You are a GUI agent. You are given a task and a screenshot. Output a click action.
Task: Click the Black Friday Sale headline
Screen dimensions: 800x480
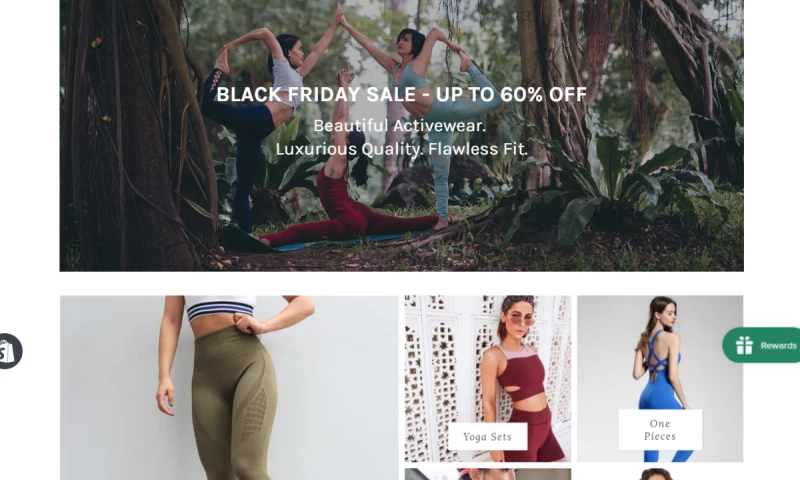click(402, 94)
